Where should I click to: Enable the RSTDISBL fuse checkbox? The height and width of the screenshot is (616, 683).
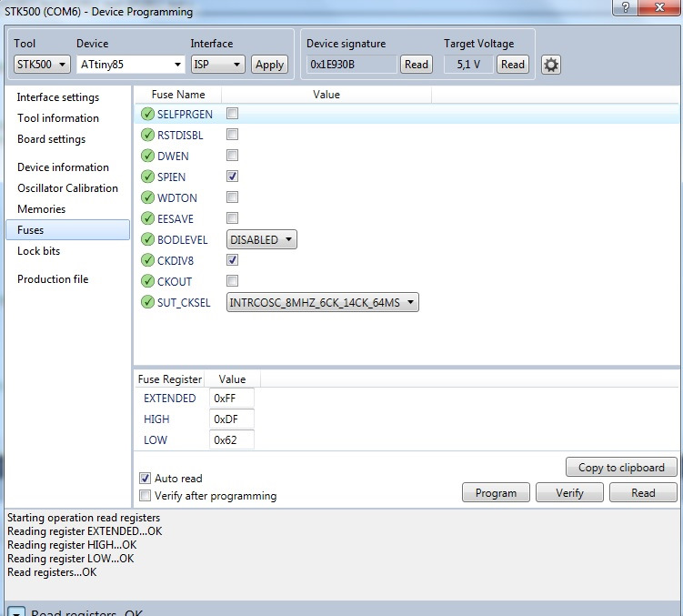point(233,135)
